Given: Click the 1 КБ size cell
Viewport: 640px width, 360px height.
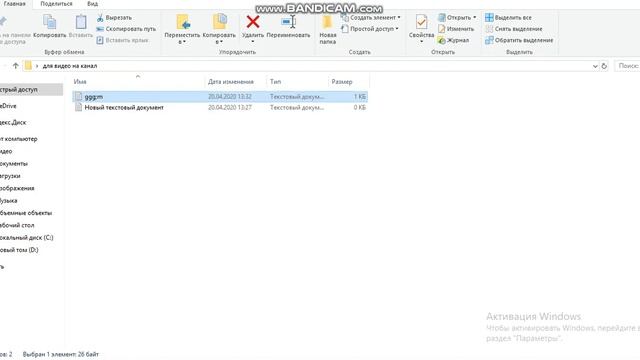Looking at the screenshot, I should coord(360,97).
